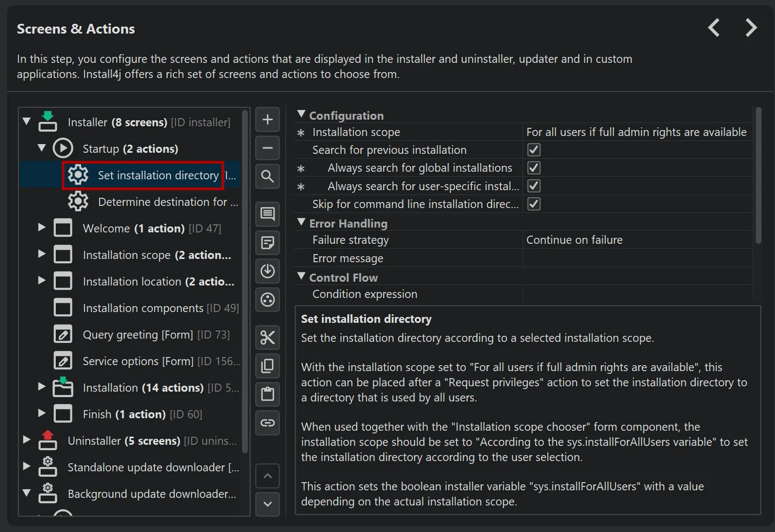Click the magnifier search icon
The width and height of the screenshot is (775, 532).
268,176
